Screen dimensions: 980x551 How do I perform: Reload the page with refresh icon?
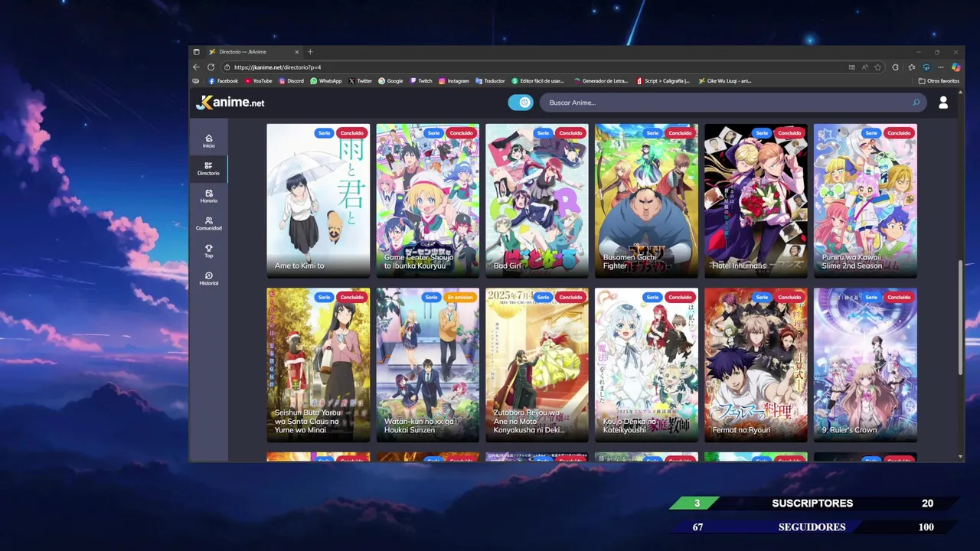click(211, 67)
